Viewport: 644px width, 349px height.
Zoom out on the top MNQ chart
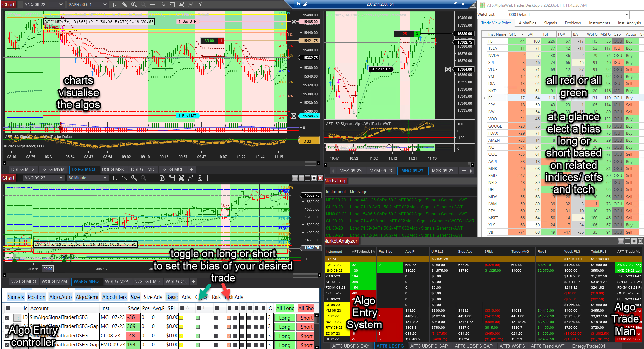tap(143, 5)
